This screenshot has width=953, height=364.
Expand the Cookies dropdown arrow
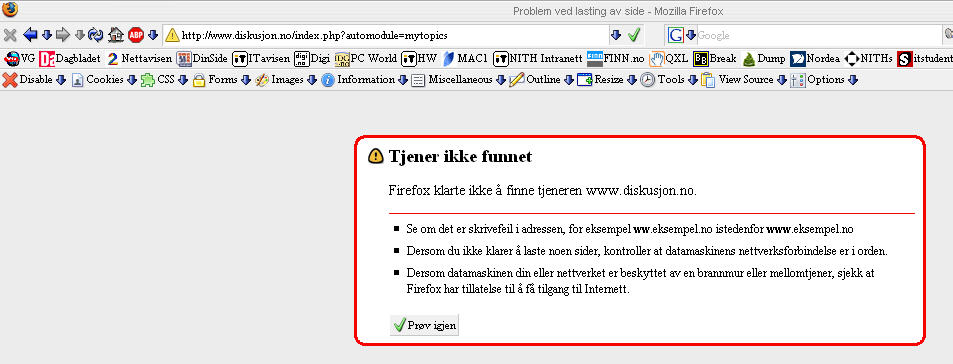[131, 80]
